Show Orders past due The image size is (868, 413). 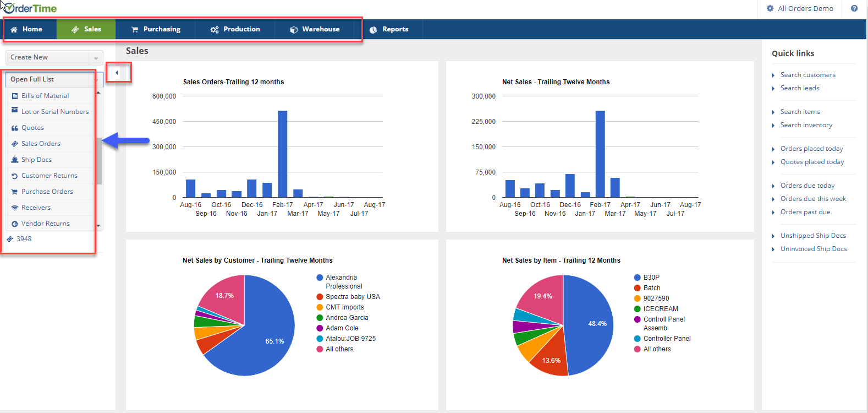point(805,212)
